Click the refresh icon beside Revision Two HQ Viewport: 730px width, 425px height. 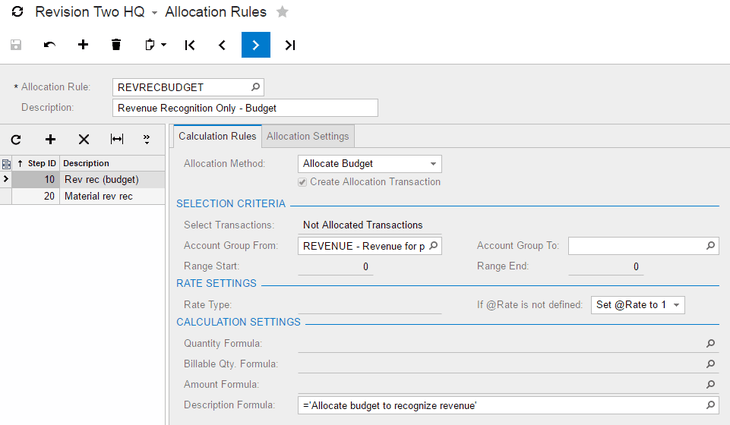(x=17, y=12)
